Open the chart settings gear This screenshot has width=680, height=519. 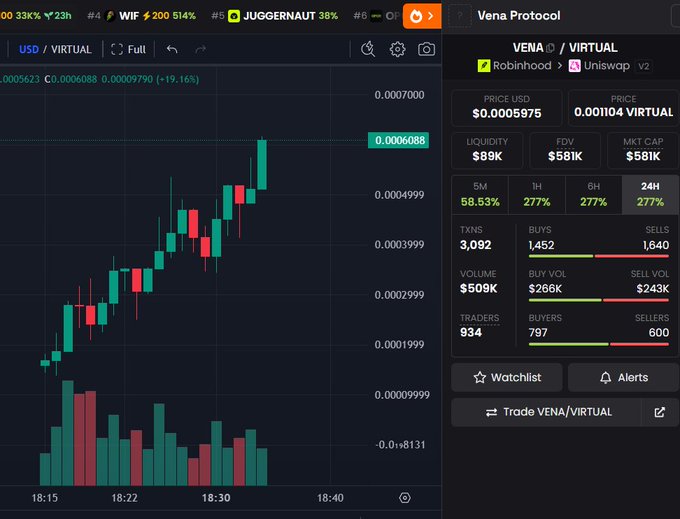tap(397, 49)
